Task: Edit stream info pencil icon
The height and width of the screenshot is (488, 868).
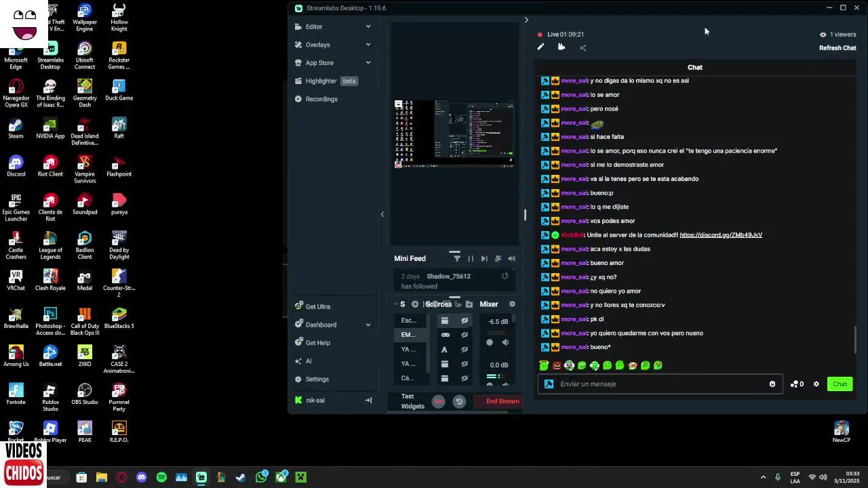Action: point(540,47)
